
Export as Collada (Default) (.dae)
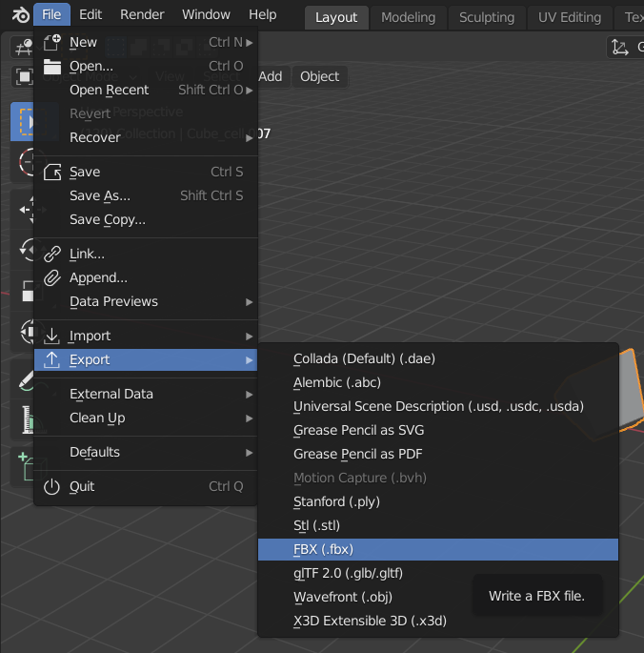click(x=438, y=358)
